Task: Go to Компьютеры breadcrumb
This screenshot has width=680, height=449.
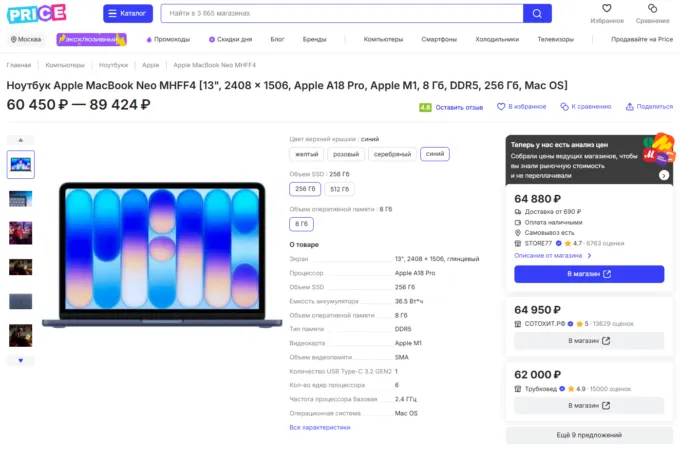Action: tap(65, 65)
